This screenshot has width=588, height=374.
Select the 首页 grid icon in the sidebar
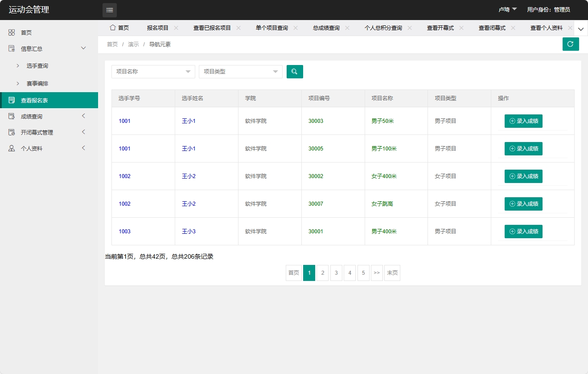[11, 32]
